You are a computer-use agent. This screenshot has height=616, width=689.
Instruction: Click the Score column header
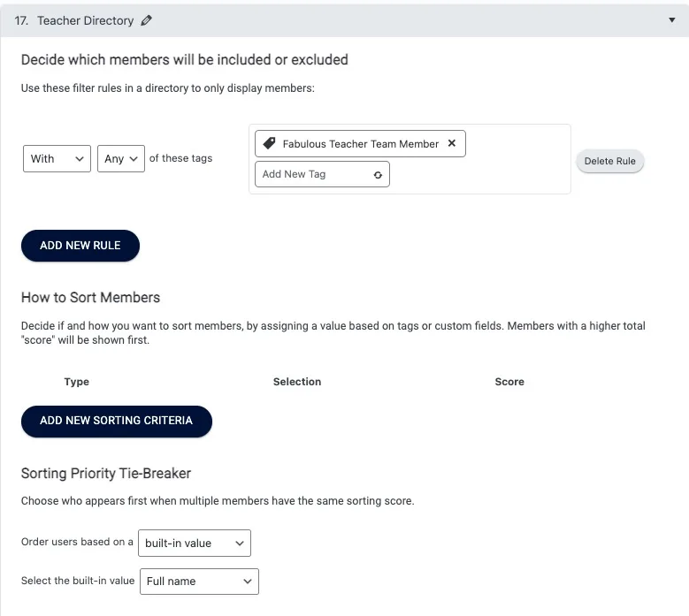point(509,382)
